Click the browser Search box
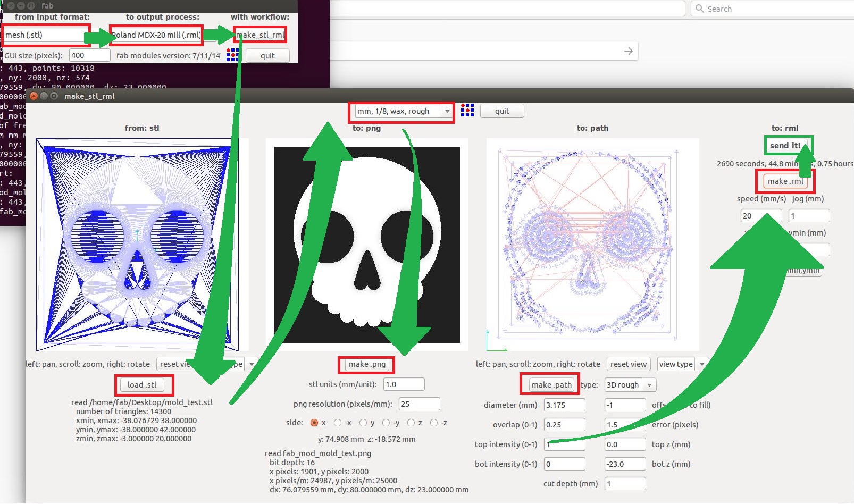The height and width of the screenshot is (504, 854). (x=772, y=9)
